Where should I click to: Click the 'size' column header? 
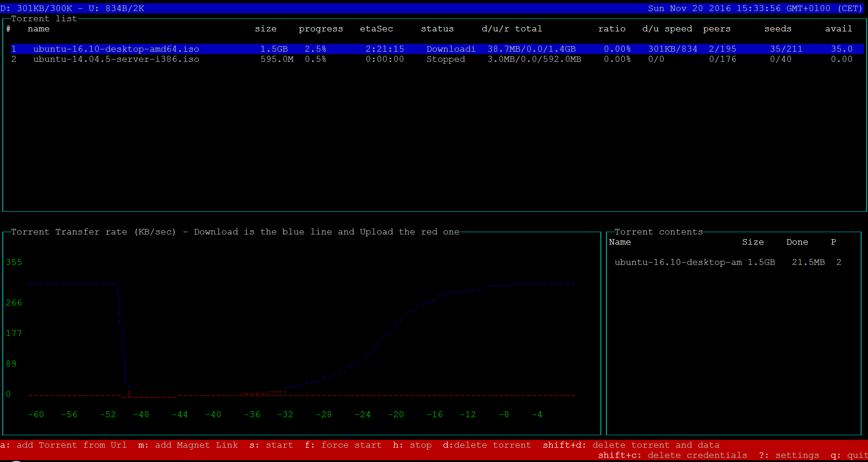coord(266,29)
